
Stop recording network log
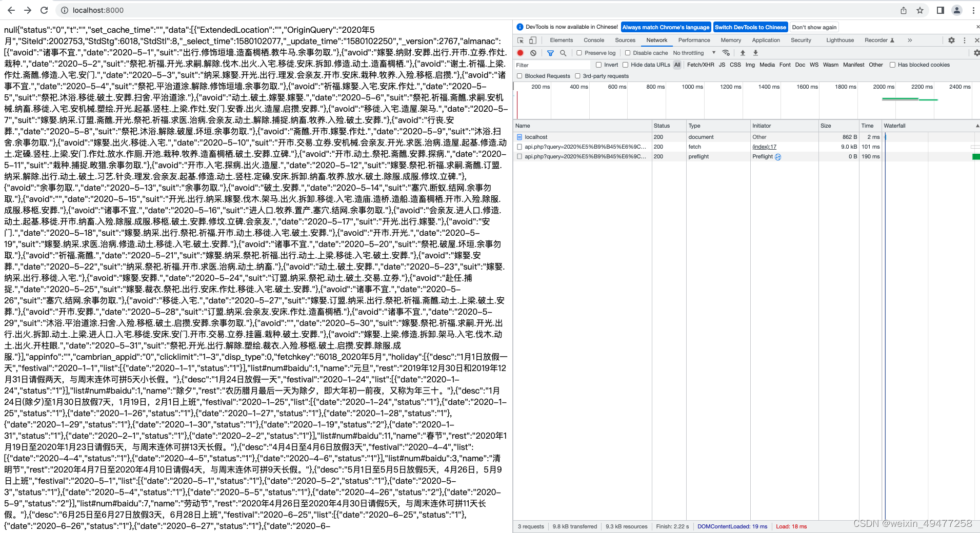pyautogui.click(x=521, y=53)
